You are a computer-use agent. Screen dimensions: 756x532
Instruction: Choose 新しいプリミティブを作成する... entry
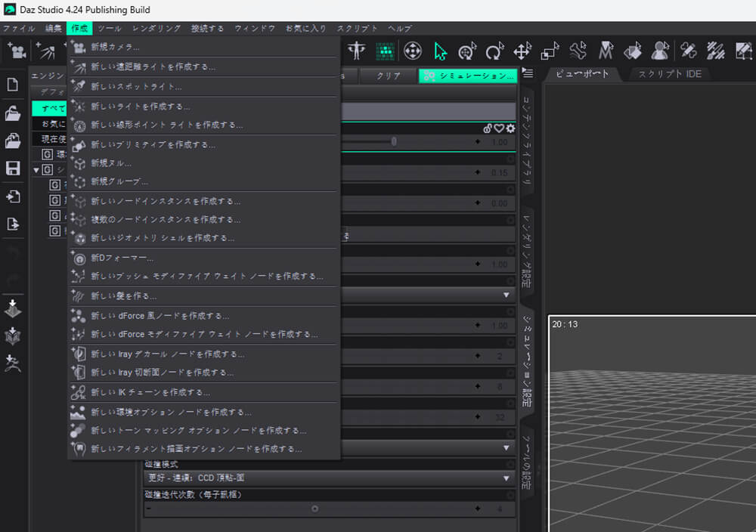[x=204, y=144]
